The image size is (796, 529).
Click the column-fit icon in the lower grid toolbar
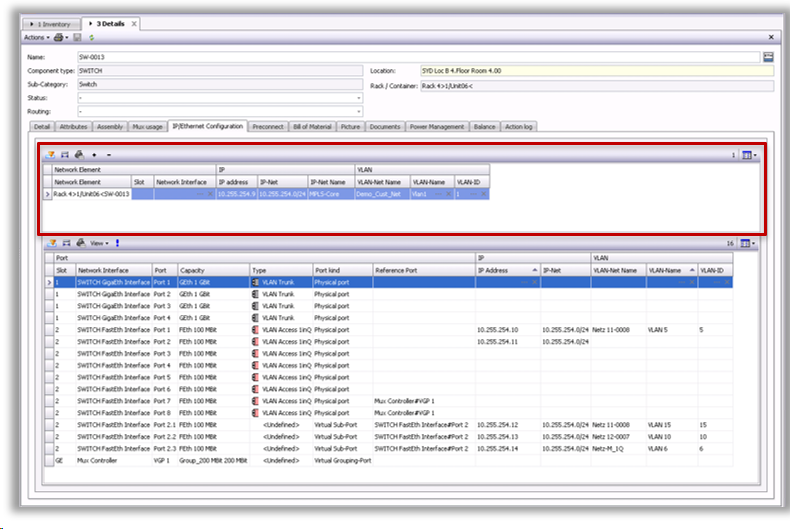67,243
